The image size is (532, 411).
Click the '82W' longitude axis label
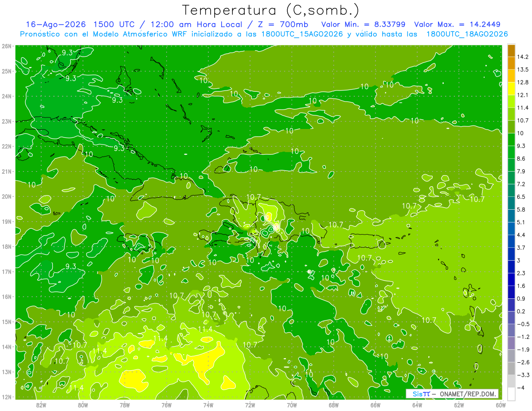(41, 404)
